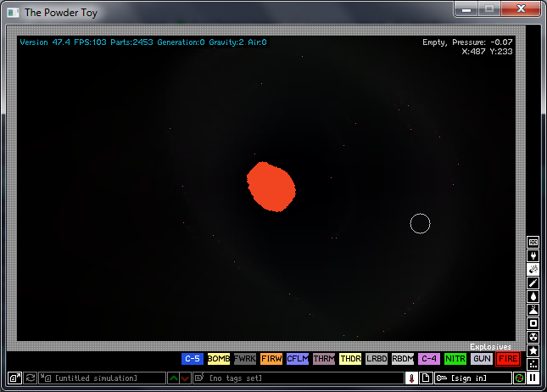Click the open simulation browser icon
547x392 pixels.
[x=14, y=378]
